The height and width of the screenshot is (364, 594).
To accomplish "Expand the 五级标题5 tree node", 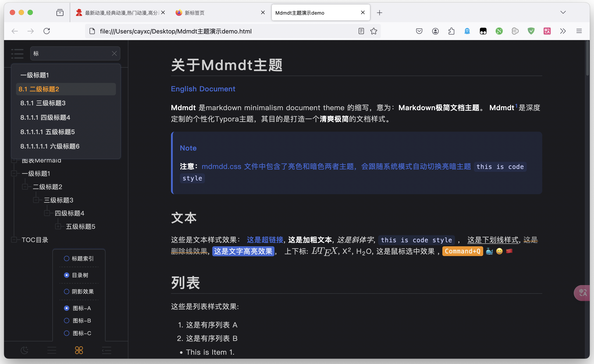I will (58, 227).
